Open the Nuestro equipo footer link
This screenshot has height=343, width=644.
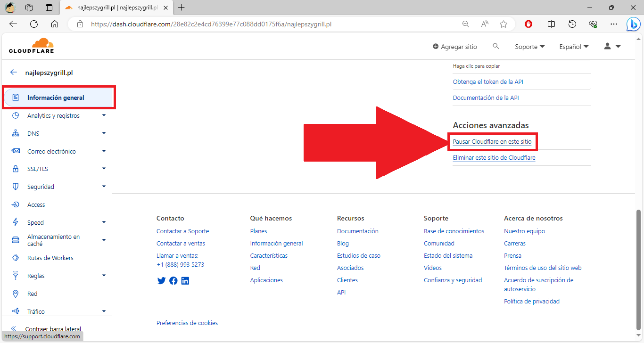point(524,231)
